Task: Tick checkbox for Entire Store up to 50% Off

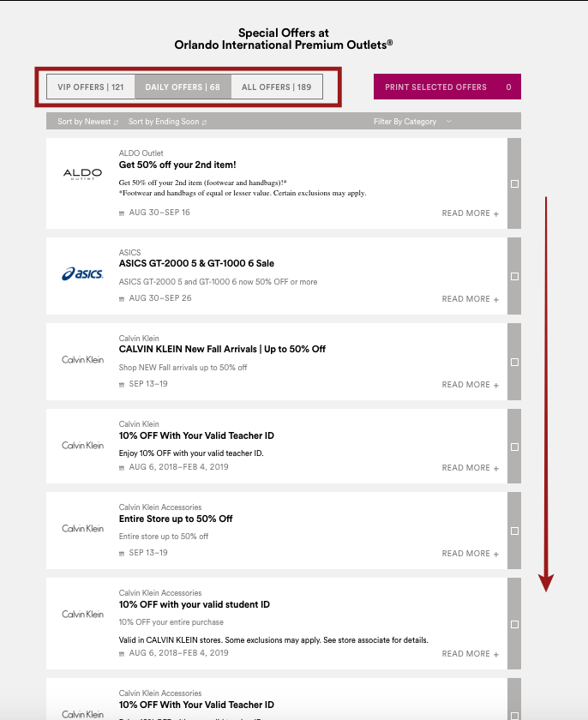Action: click(514, 531)
